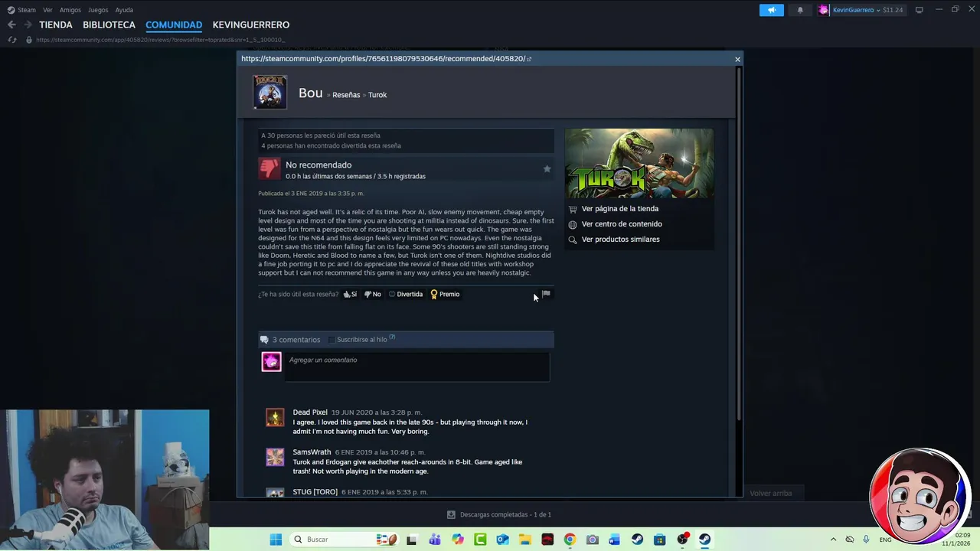The image size is (980, 551).
Task: Click the Big Picture mode monitor icon
Action: pos(919,10)
